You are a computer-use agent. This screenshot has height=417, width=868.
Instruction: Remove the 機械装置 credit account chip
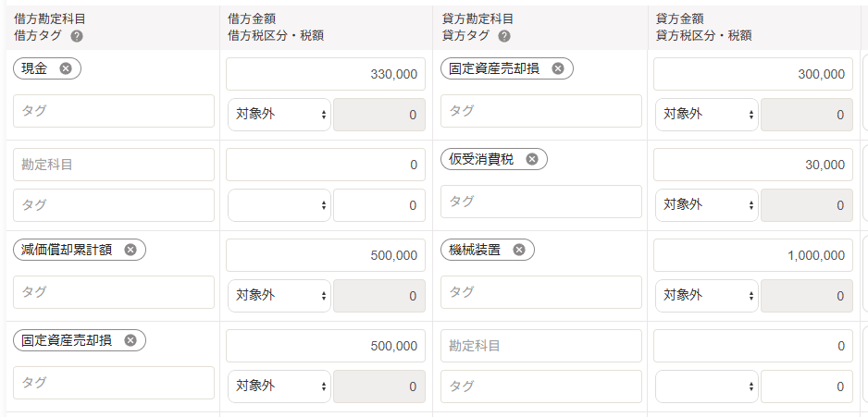[x=519, y=250]
